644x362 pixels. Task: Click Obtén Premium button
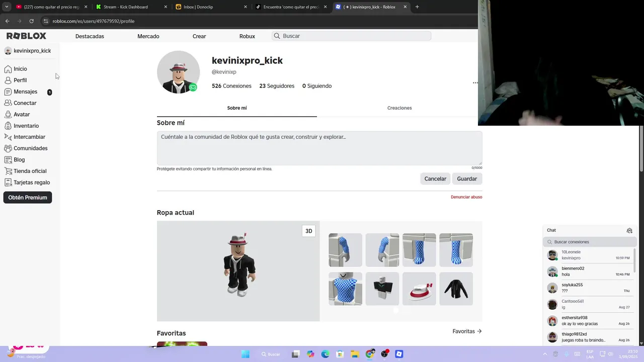coord(28,198)
